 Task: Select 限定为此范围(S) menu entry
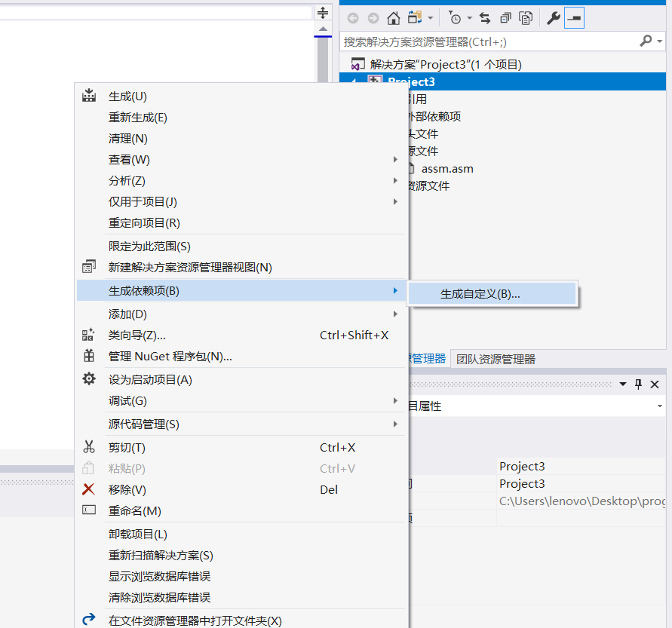pyautogui.click(x=241, y=246)
